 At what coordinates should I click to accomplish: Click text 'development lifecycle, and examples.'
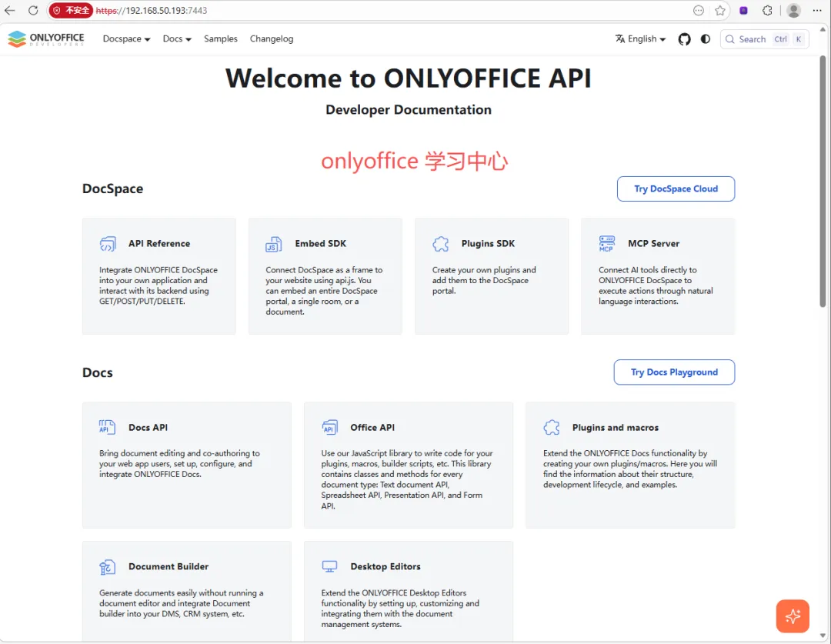pos(610,485)
